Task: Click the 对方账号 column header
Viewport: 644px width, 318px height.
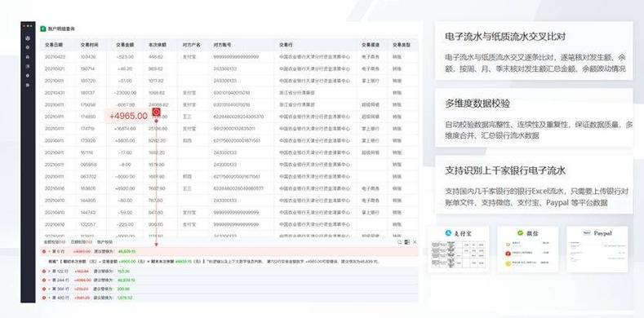Action: 223,45
